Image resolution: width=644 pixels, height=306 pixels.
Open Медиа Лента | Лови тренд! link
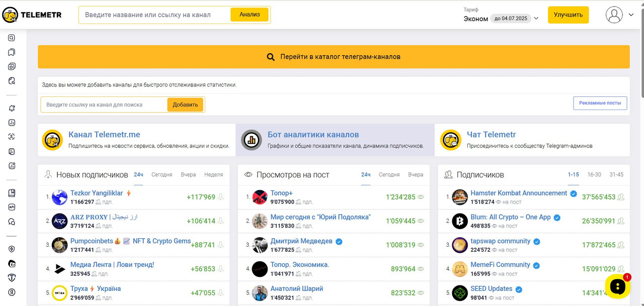pyautogui.click(x=112, y=265)
